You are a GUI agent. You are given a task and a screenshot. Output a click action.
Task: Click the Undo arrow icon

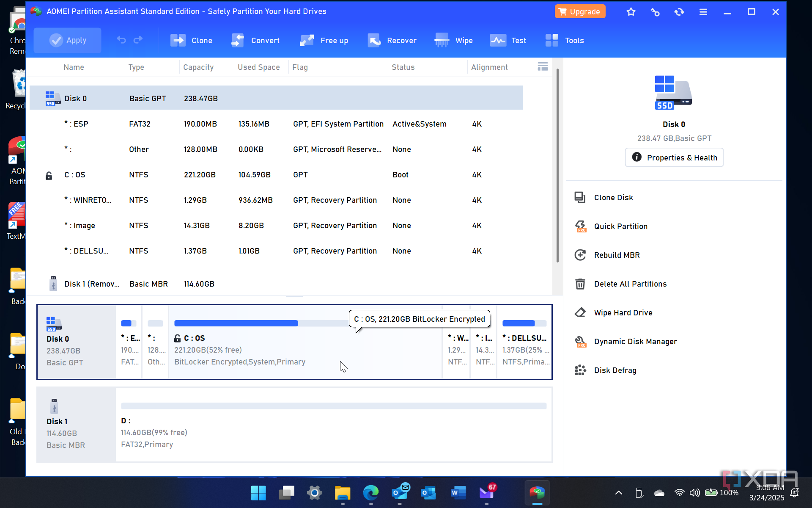pos(121,40)
